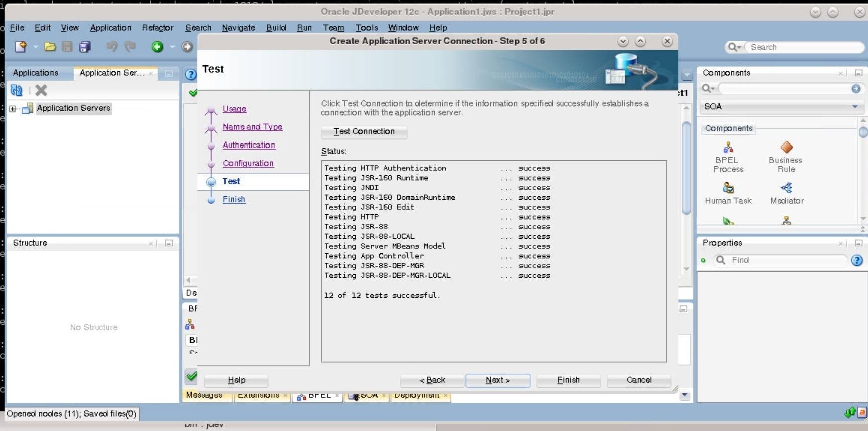Open the Navigate menu
This screenshot has width=868, height=431.
click(x=238, y=28)
